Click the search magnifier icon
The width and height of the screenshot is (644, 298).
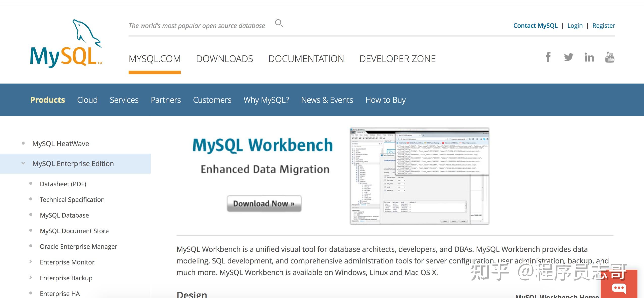(279, 23)
